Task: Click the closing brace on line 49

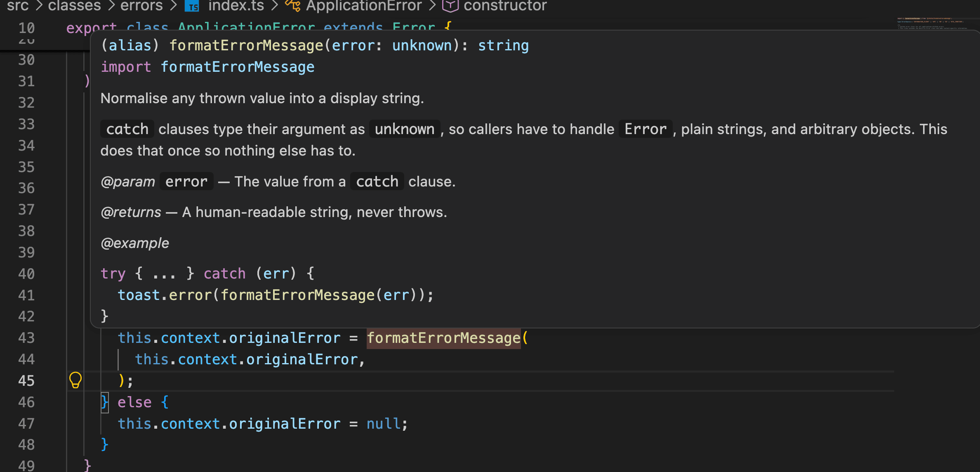Action: click(87, 465)
